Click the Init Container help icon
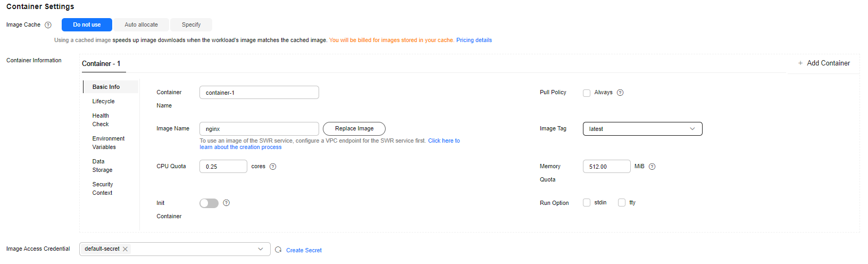 (x=227, y=203)
